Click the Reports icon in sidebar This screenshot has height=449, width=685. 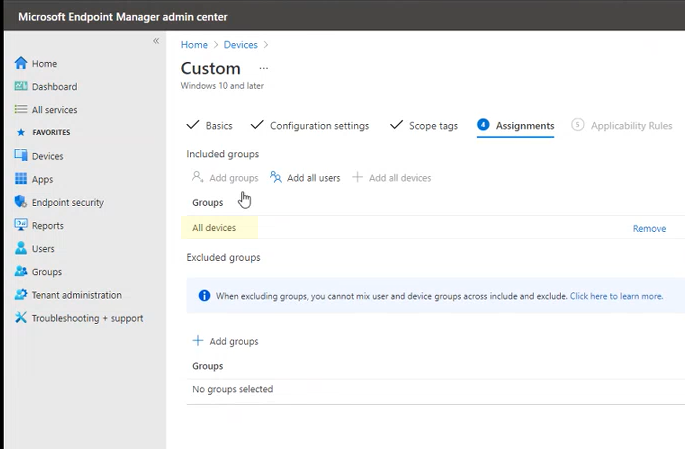pos(21,226)
